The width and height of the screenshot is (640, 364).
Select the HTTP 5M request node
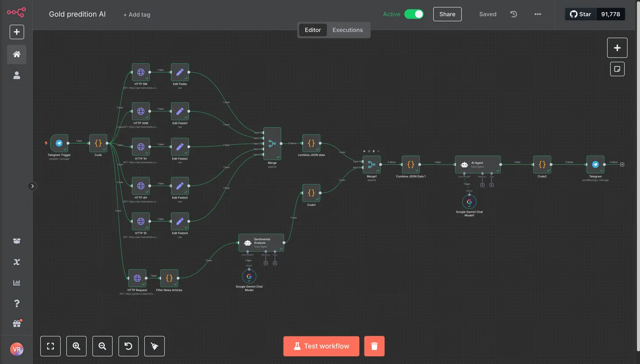pyautogui.click(x=141, y=72)
